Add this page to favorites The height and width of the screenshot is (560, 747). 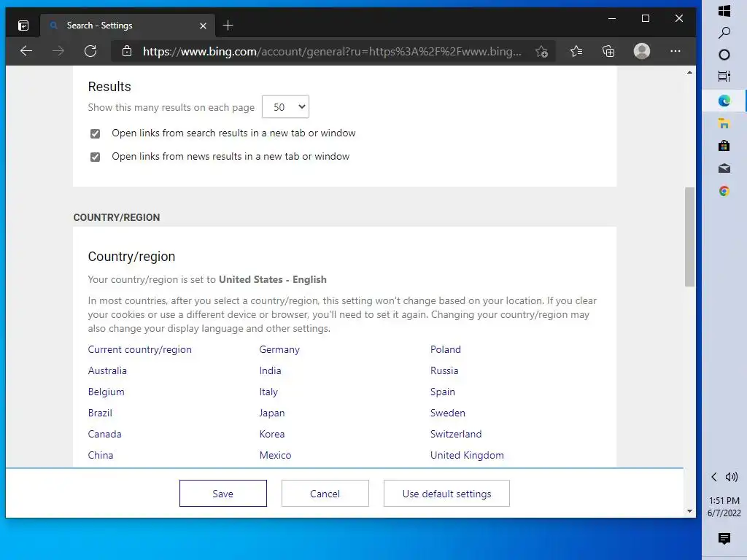[541, 52]
